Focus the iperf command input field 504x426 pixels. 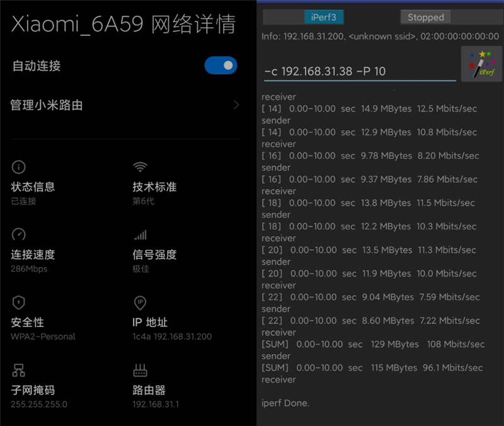[360, 71]
